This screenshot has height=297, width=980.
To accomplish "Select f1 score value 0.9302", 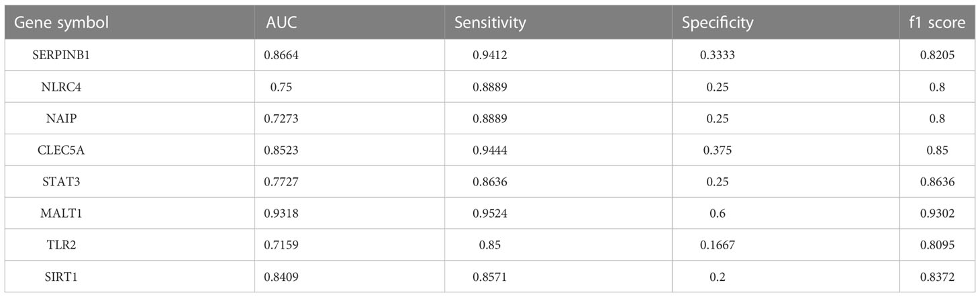I will click(936, 214).
